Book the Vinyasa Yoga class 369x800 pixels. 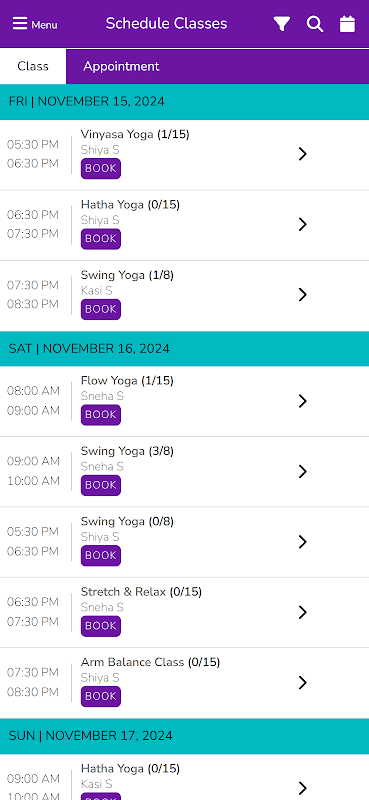(101, 168)
